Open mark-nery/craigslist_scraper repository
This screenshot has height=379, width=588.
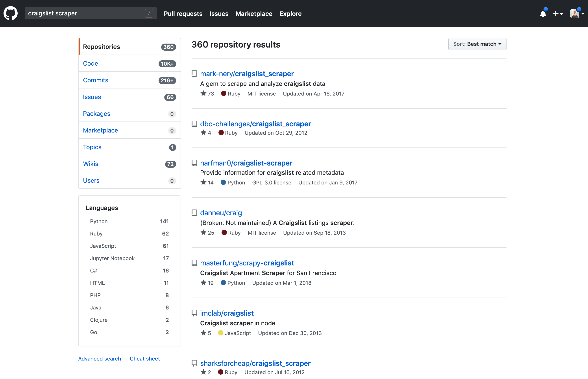[x=247, y=74]
